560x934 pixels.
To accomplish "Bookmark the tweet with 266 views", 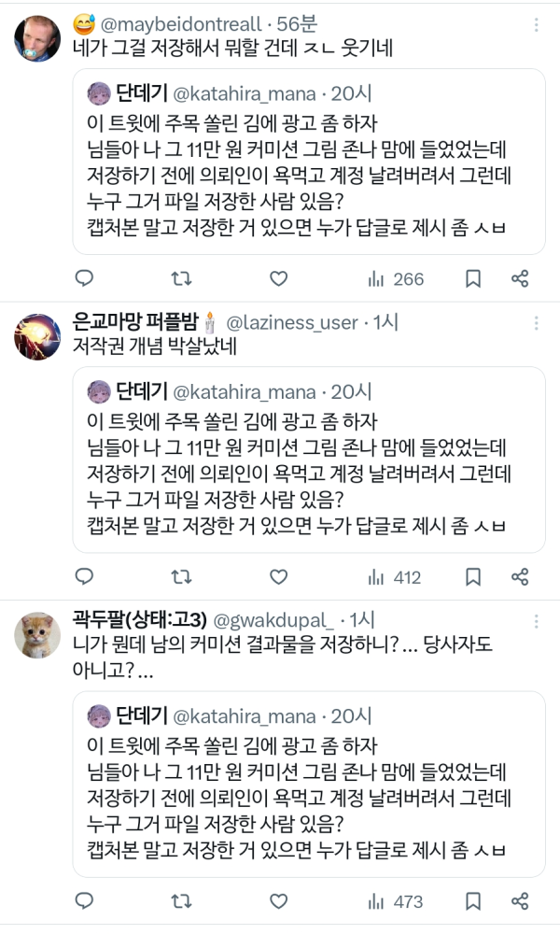I will pos(472,278).
